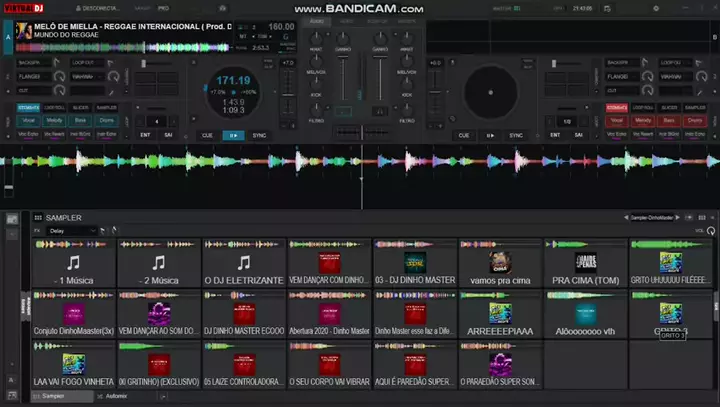
Task: Click deck A CUE button
Action: point(207,136)
